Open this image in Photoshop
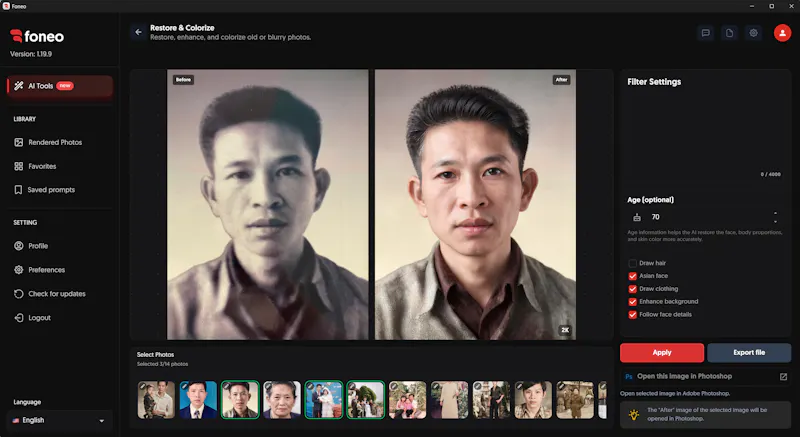The width and height of the screenshot is (800, 437). click(706, 377)
